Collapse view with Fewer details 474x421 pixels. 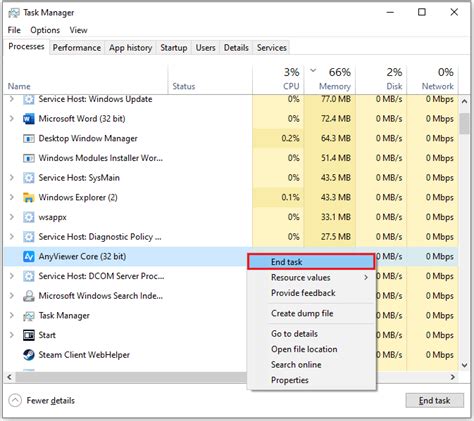click(42, 400)
